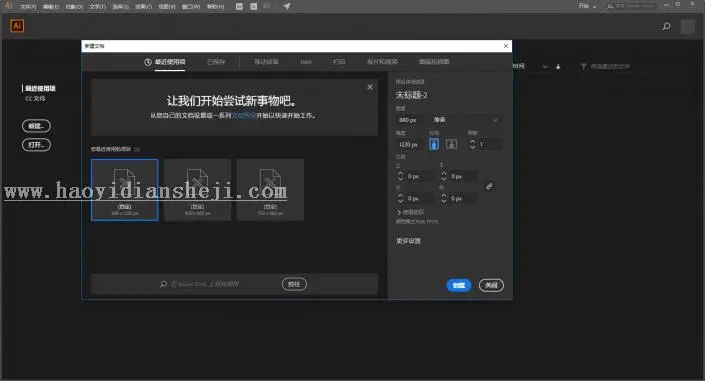Close the new document dialog with title-bar X
Viewport: 705px width, 381px height.
point(506,46)
